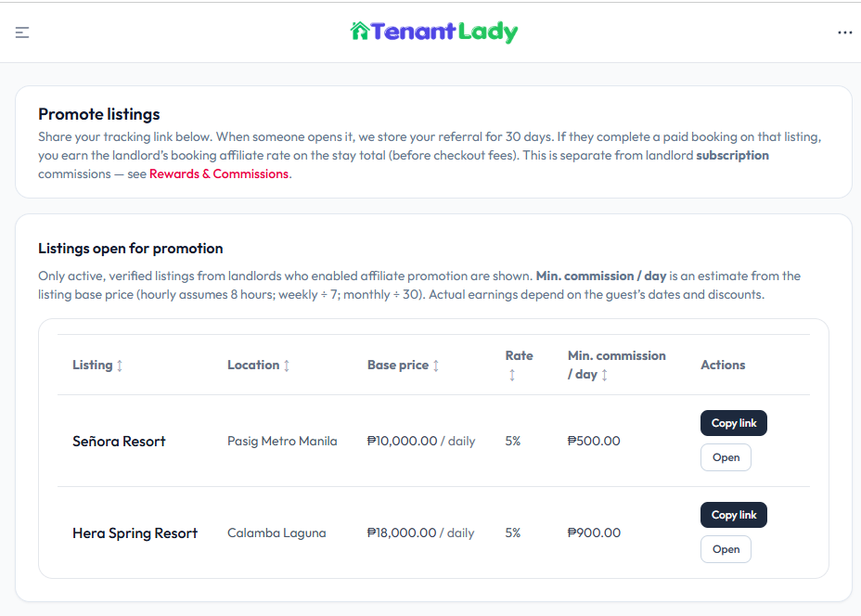Image resolution: width=861 pixels, height=616 pixels.
Task: Sort by Listing column arrow icon
Action: 120,366
